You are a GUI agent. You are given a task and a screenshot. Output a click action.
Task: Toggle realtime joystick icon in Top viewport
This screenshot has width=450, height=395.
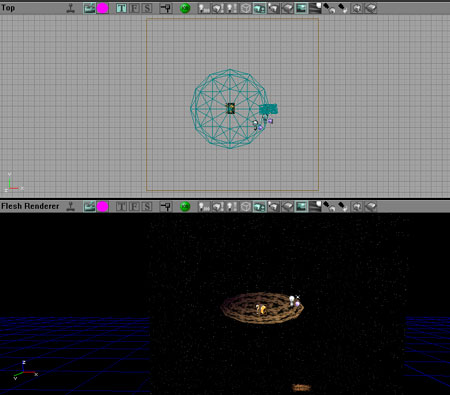(70, 8)
